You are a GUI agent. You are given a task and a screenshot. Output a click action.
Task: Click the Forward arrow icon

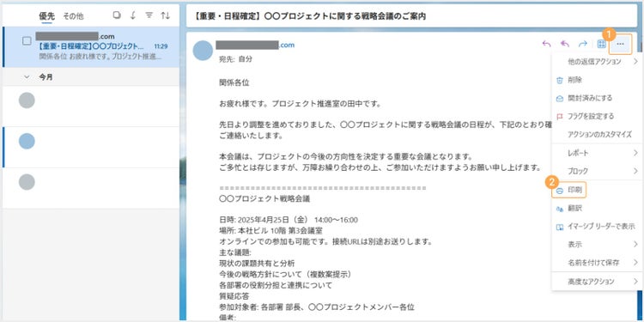[x=583, y=45]
